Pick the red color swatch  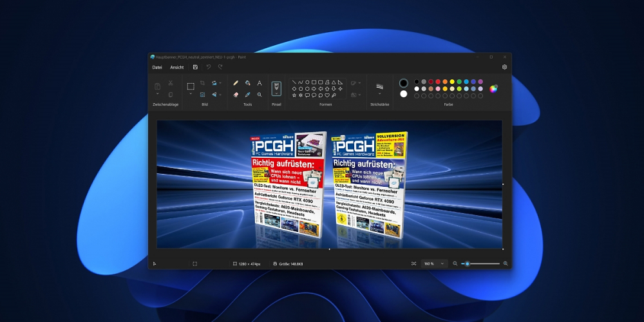[438, 82]
